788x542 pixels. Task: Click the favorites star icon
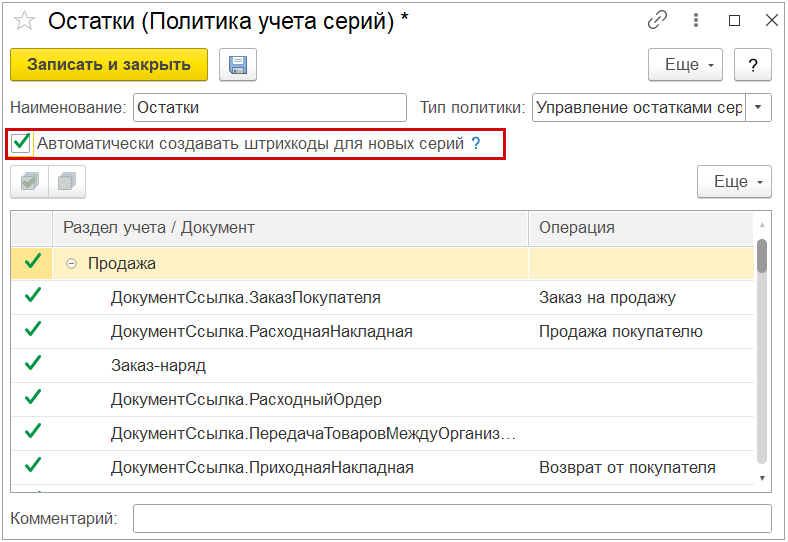tap(24, 21)
